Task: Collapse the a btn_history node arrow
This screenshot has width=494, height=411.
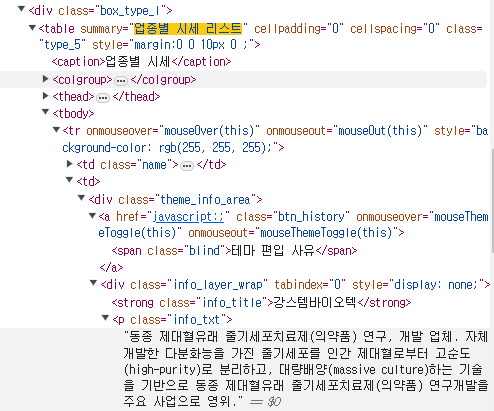Action: click(93, 216)
